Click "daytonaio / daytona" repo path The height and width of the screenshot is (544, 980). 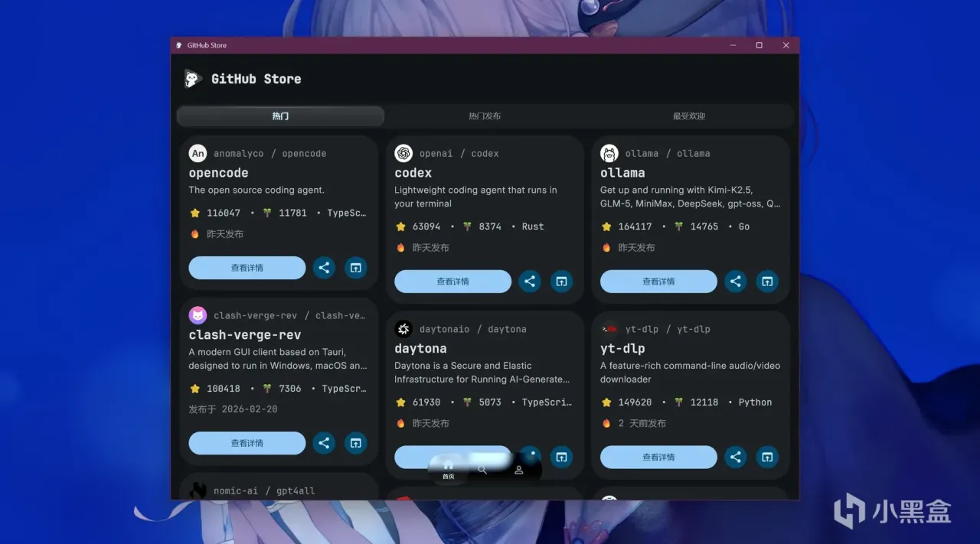coord(473,330)
